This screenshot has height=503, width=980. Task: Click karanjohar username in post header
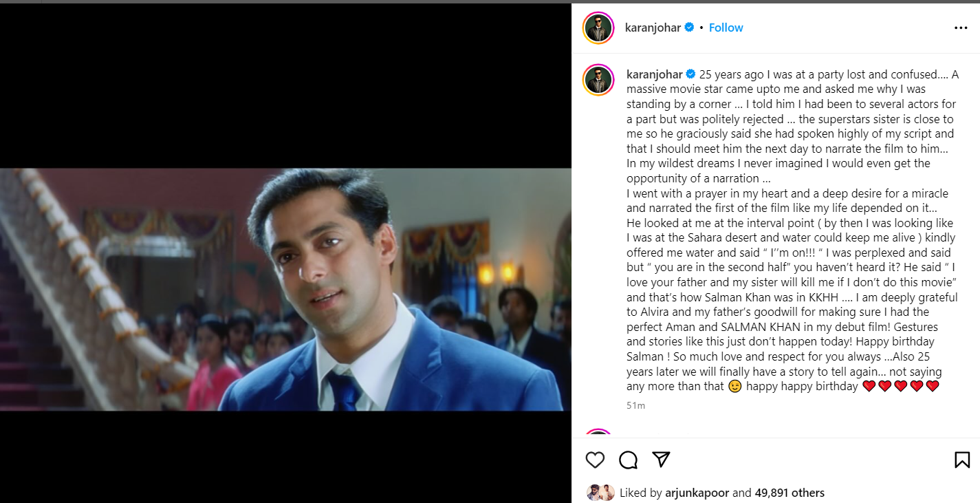point(653,28)
